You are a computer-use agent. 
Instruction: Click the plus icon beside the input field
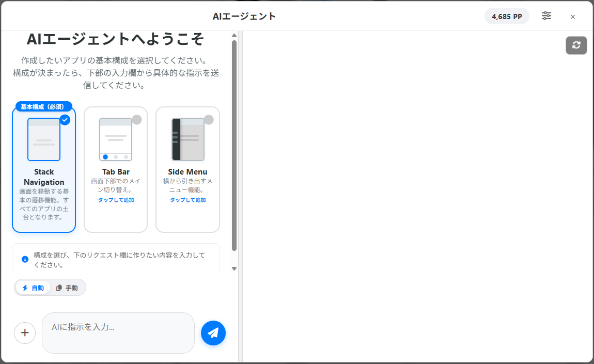click(25, 333)
